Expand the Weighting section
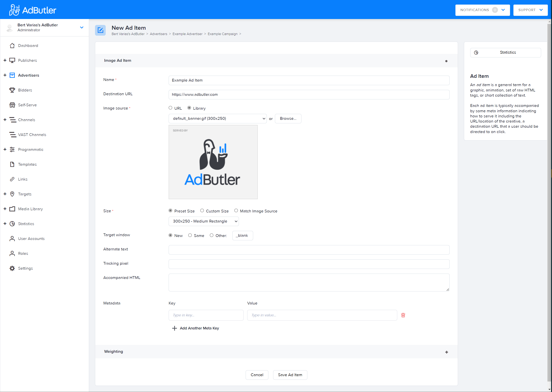This screenshot has width=552, height=392. point(446,352)
